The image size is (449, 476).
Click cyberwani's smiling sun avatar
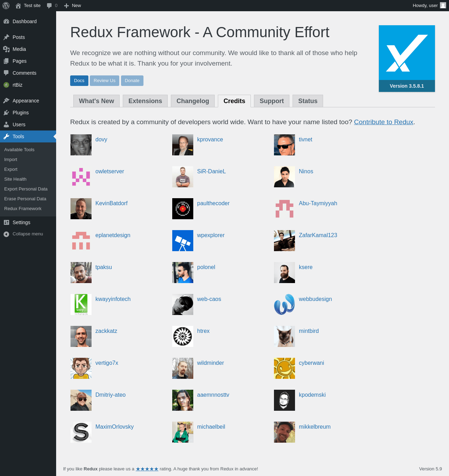284,368
